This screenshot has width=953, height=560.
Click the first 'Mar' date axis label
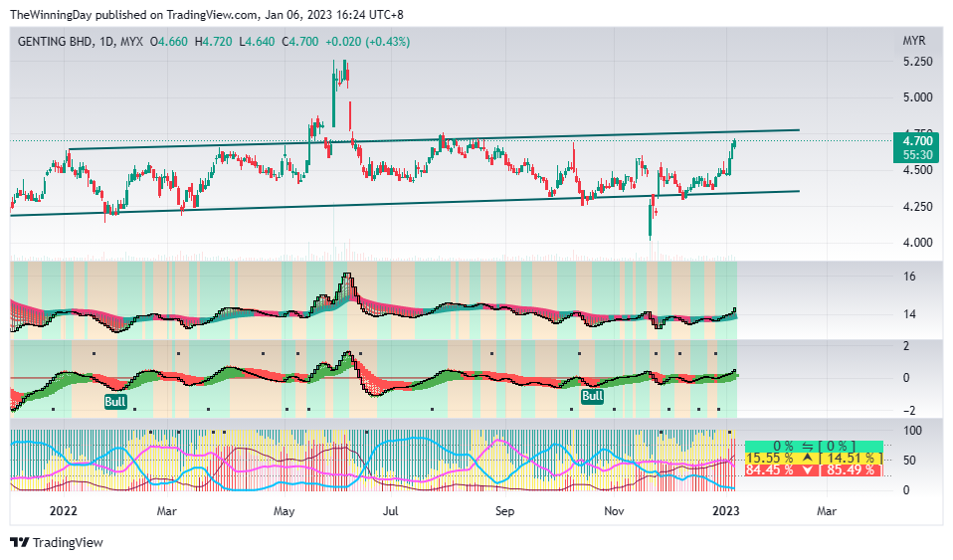[x=166, y=510]
